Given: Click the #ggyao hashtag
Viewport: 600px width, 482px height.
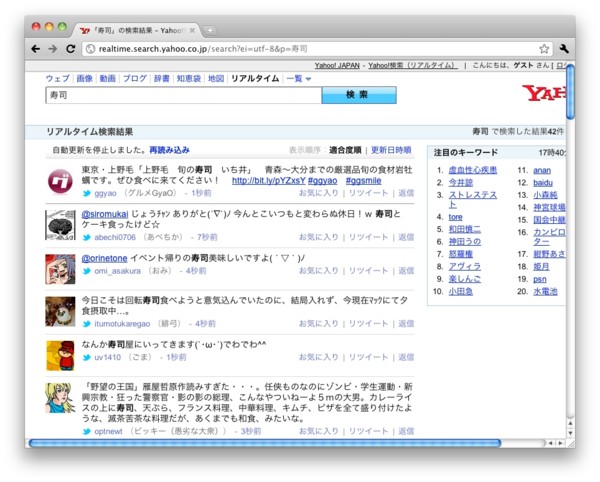Looking at the screenshot, I should (x=323, y=181).
